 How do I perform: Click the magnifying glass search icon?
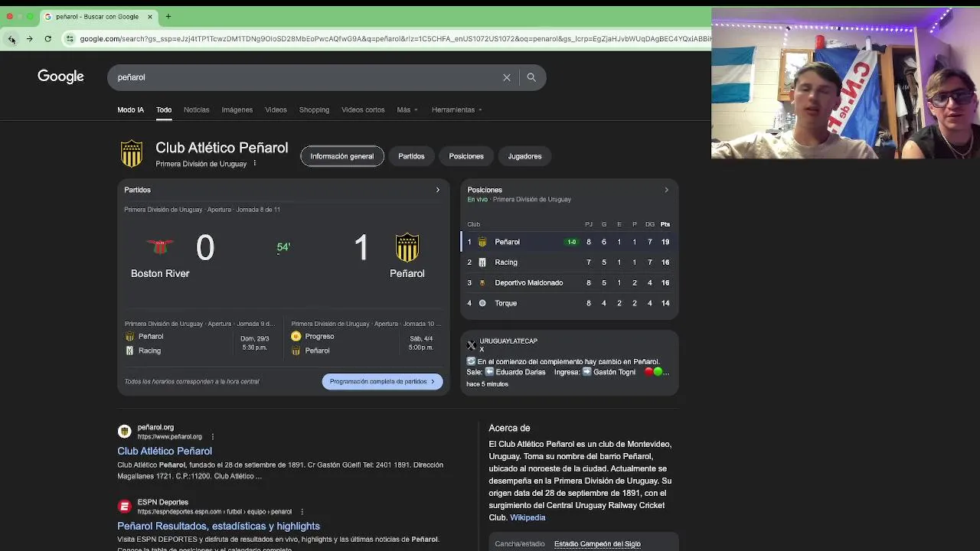[531, 77]
